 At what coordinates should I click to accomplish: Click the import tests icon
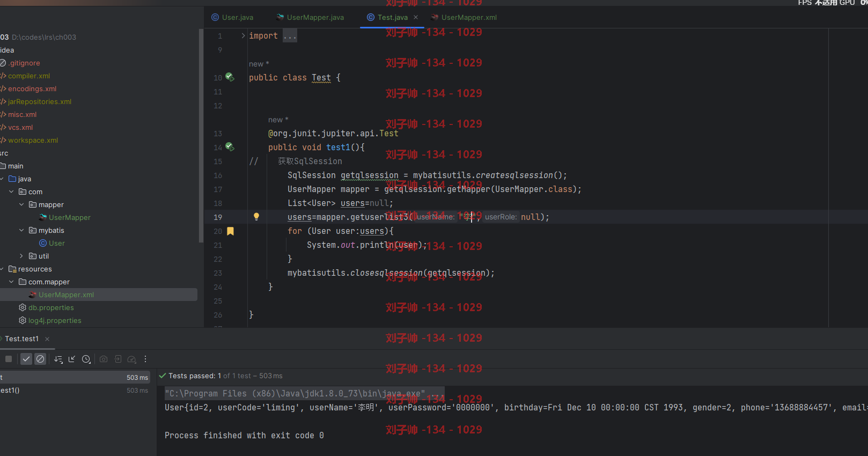[x=118, y=359]
